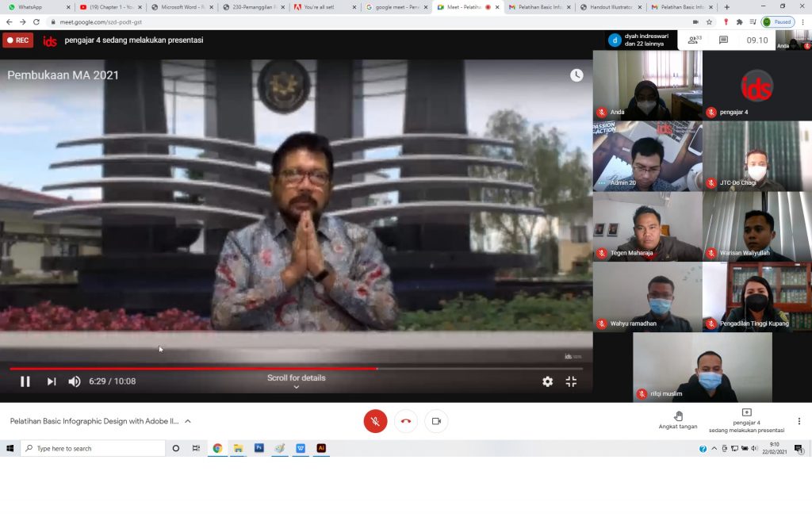Expand Scroll for details in the video
The height and width of the screenshot is (521, 812).
coord(296,381)
